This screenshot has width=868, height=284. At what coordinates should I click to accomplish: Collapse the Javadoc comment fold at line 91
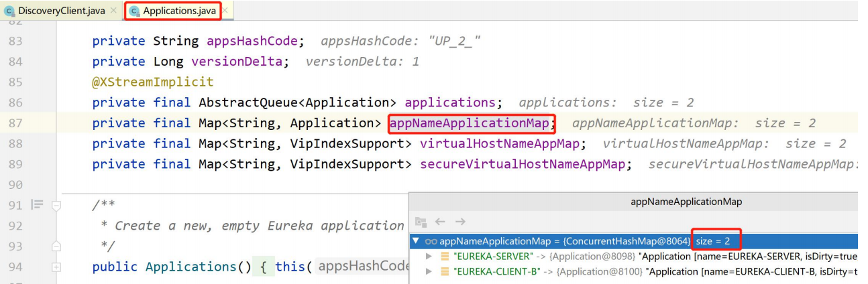point(57,206)
